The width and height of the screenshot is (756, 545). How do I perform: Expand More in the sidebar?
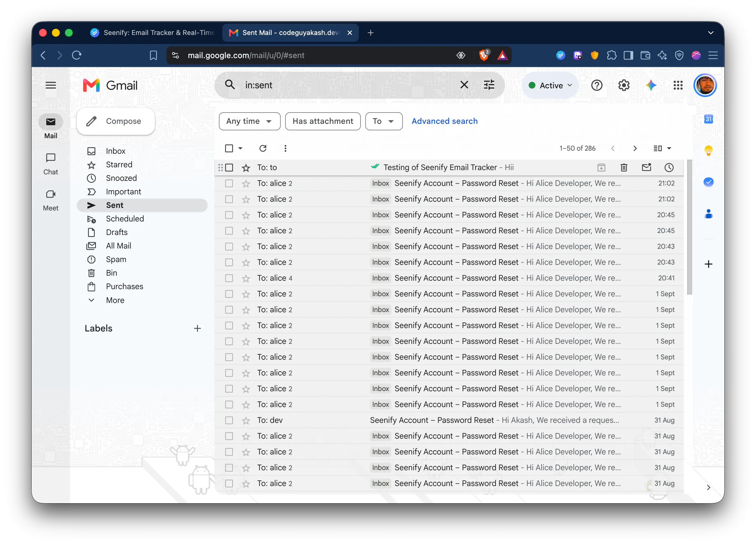point(115,300)
